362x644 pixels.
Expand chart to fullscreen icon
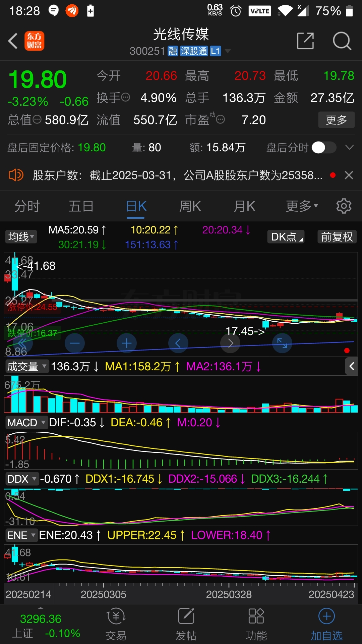pyautogui.click(x=282, y=343)
